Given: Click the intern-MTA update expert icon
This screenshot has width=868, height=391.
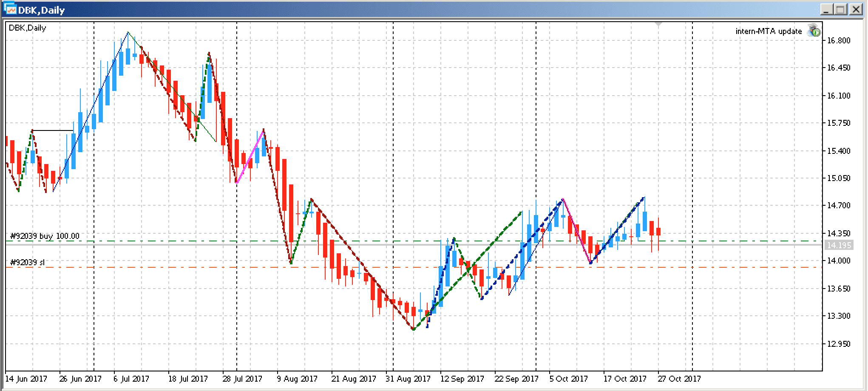Looking at the screenshot, I should 814,31.
